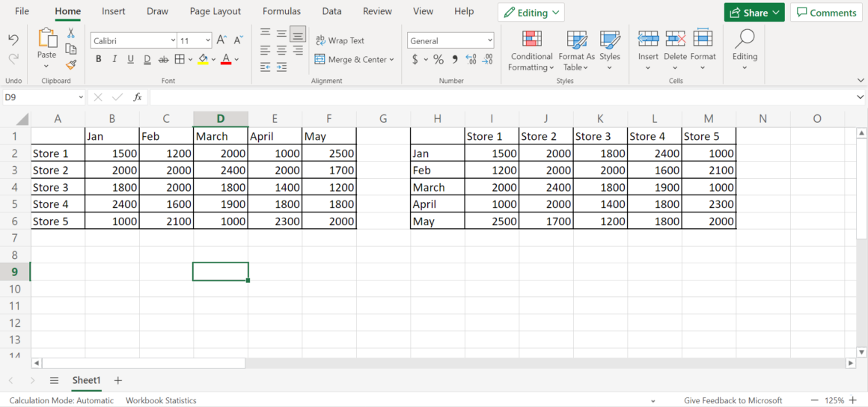Click the Paste clipboard icon

47,38
